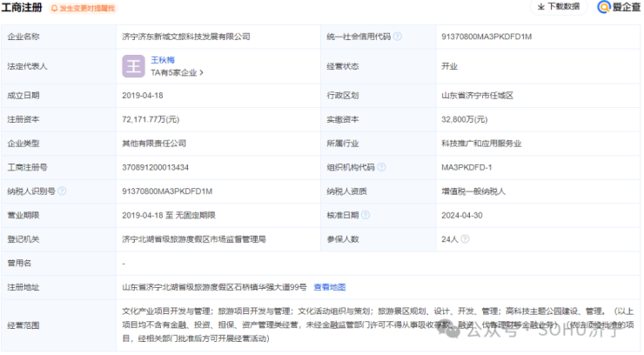Click 工商注册号 value 370891200013434
The image size is (644, 355).
pyautogui.click(x=156, y=167)
